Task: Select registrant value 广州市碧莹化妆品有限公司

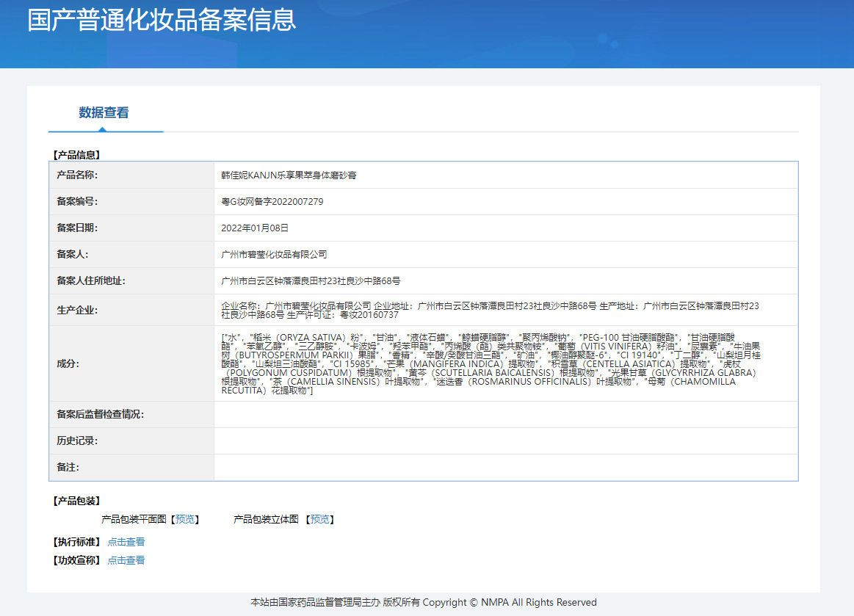Action: click(x=274, y=254)
